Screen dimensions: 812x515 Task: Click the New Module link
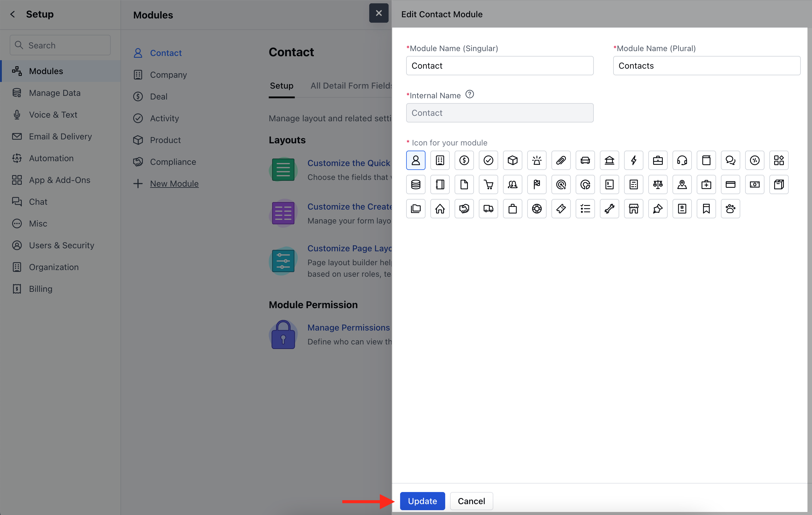coord(174,183)
